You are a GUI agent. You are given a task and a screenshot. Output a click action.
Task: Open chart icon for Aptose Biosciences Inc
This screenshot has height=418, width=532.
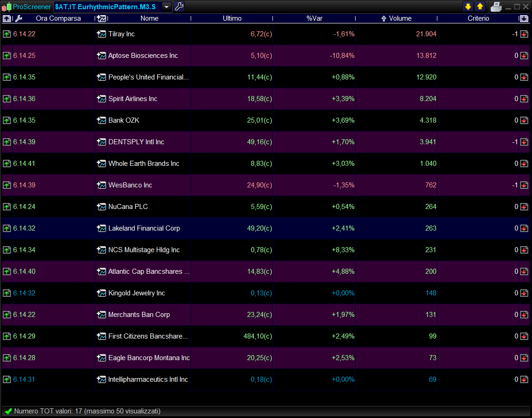102,56
